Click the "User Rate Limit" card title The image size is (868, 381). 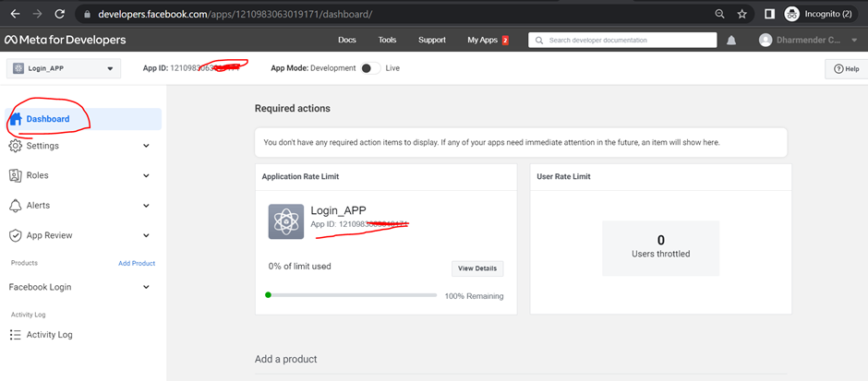[x=563, y=177]
